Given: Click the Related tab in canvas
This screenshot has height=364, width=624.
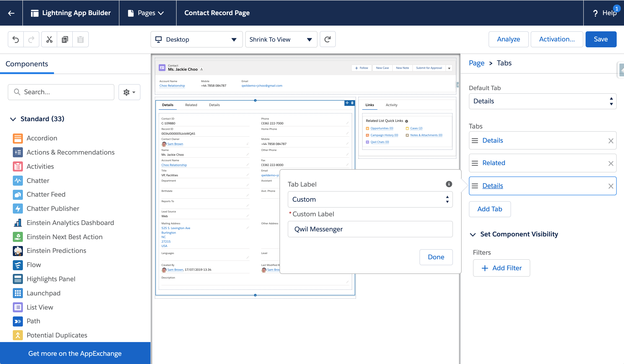Looking at the screenshot, I should click(191, 105).
